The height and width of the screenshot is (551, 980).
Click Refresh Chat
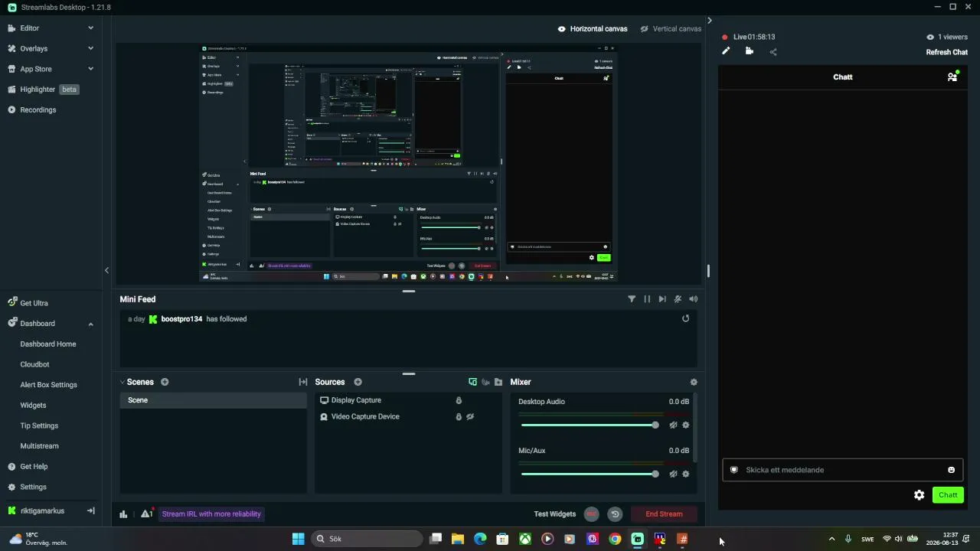click(947, 52)
